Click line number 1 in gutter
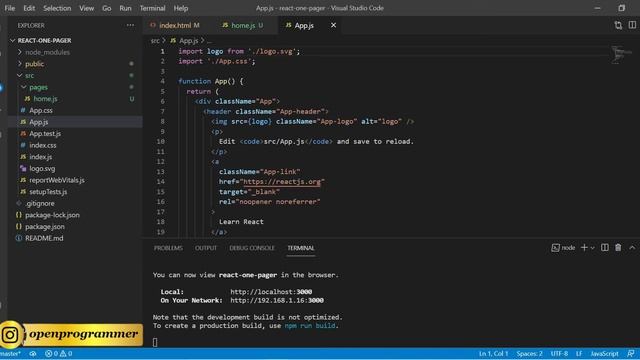 [x=162, y=51]
